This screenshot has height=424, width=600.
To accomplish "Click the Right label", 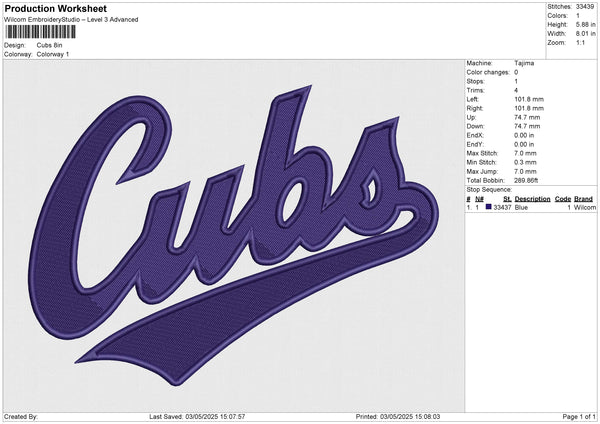I will tap(475, 108).
